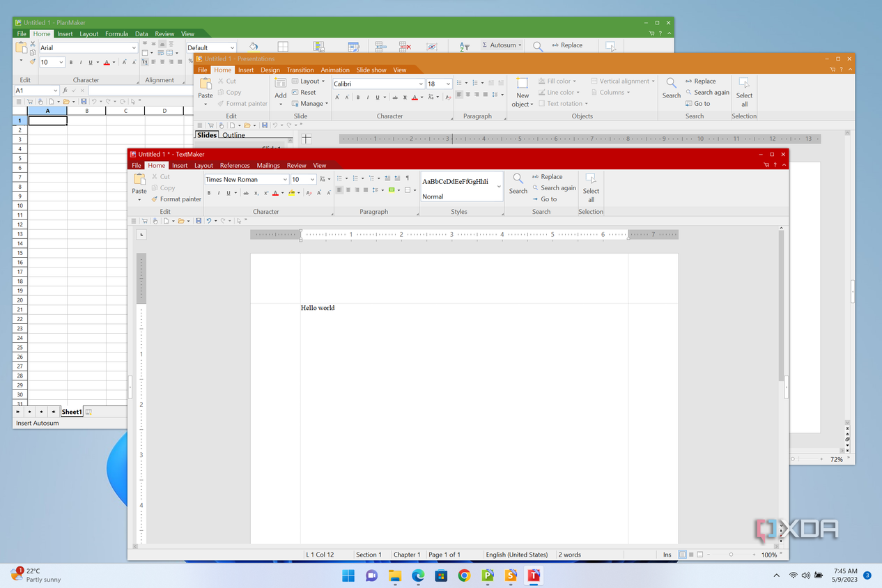Open TextMaker Insert tab
The height and width of the screenshot is (588, 882).
(180, 166)
